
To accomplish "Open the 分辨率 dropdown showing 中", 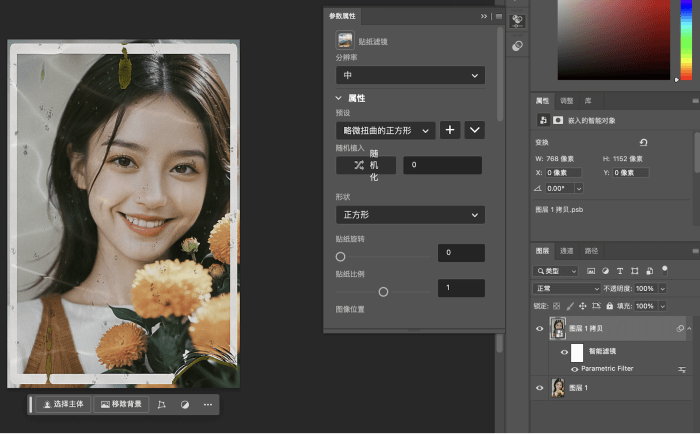I will pyautogui.click(x=410, y=75).
